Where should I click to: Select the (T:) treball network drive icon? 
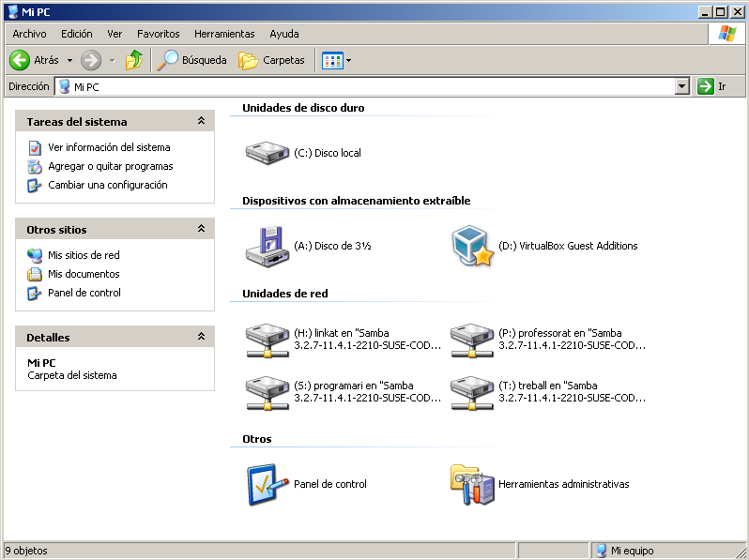coord(472,391)
